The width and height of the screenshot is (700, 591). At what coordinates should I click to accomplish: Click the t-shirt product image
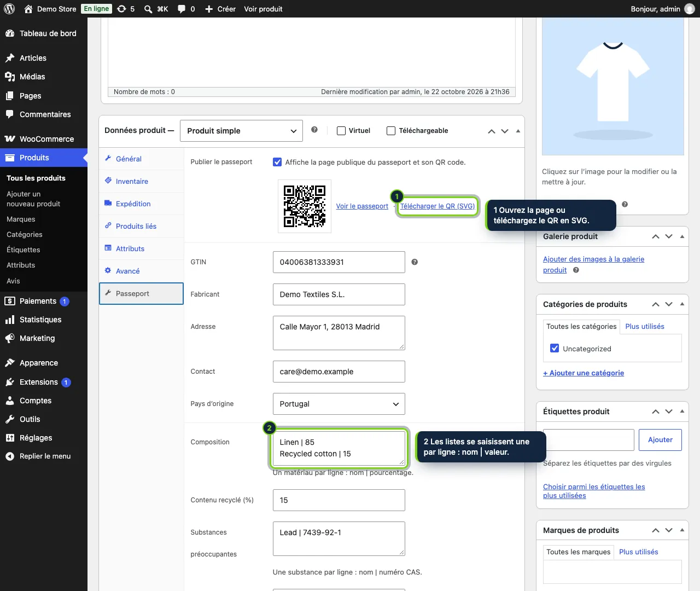pos(613,86)
